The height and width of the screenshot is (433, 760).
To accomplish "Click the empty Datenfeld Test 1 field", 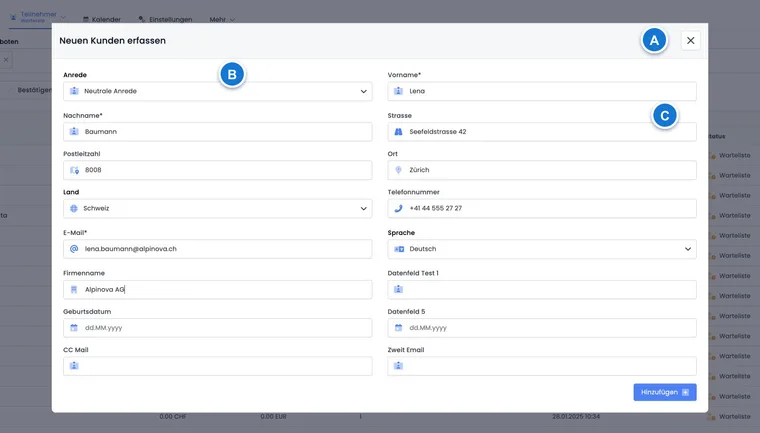I will [542, 289].
